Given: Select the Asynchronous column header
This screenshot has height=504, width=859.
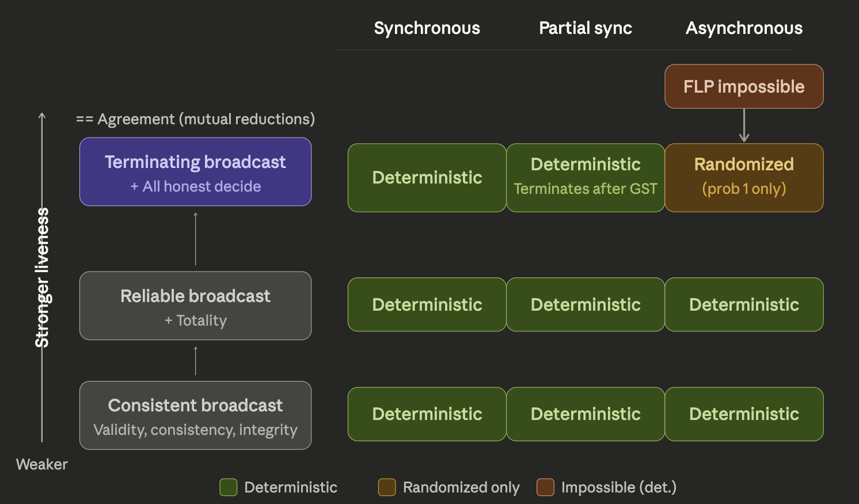Looking at the screenshot, I should (744, 28).
